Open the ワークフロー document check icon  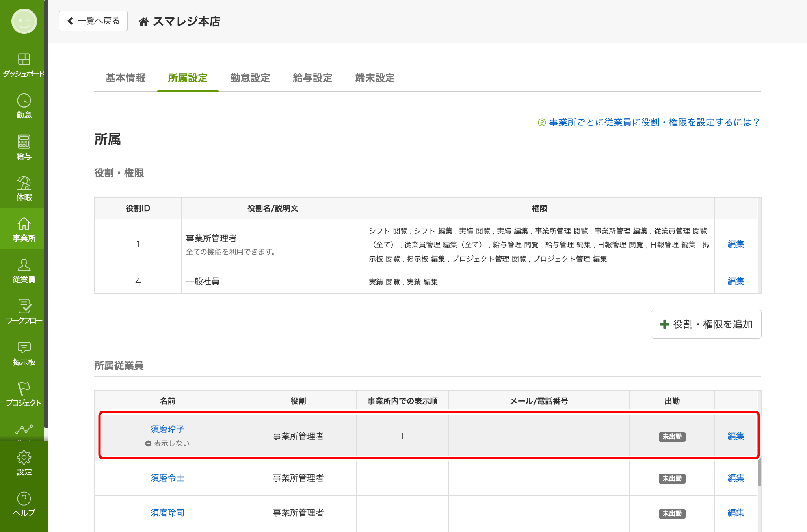[24, 306]
